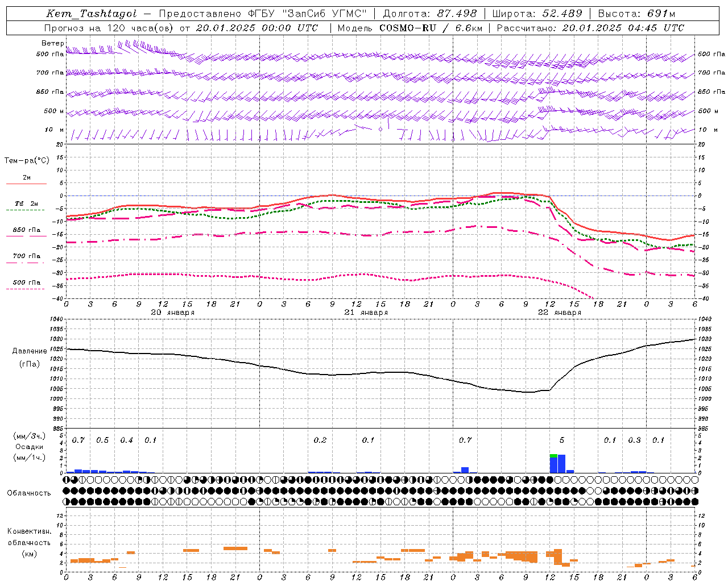Click the 'Облачность' cloudiness row label
This screenshot has width=728, height=582.
[29, 493]
